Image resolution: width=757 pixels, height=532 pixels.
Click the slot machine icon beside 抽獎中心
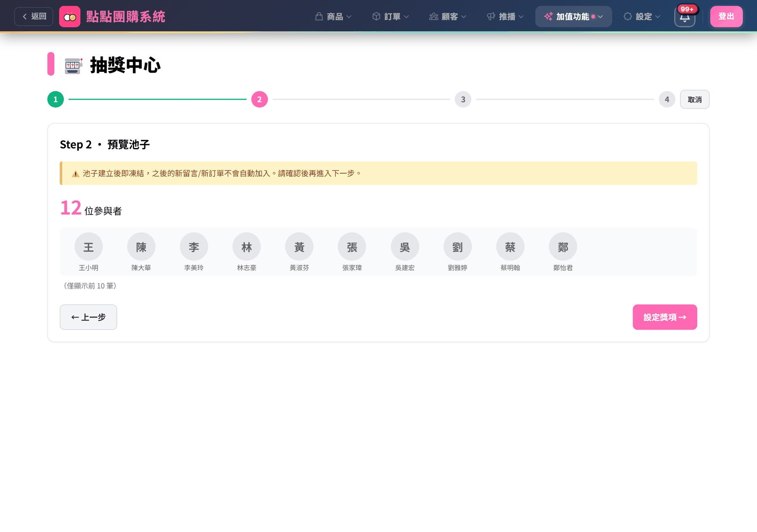click(x=73, y=66)
